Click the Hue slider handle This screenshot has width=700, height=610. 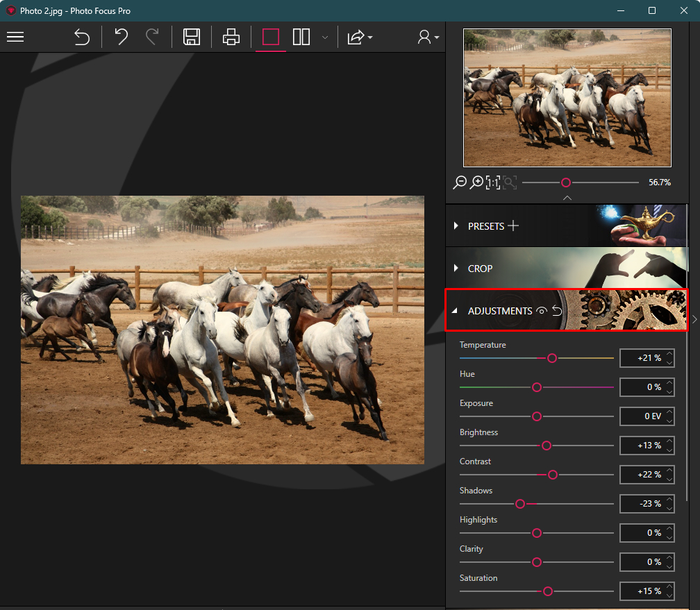[537, 387]
